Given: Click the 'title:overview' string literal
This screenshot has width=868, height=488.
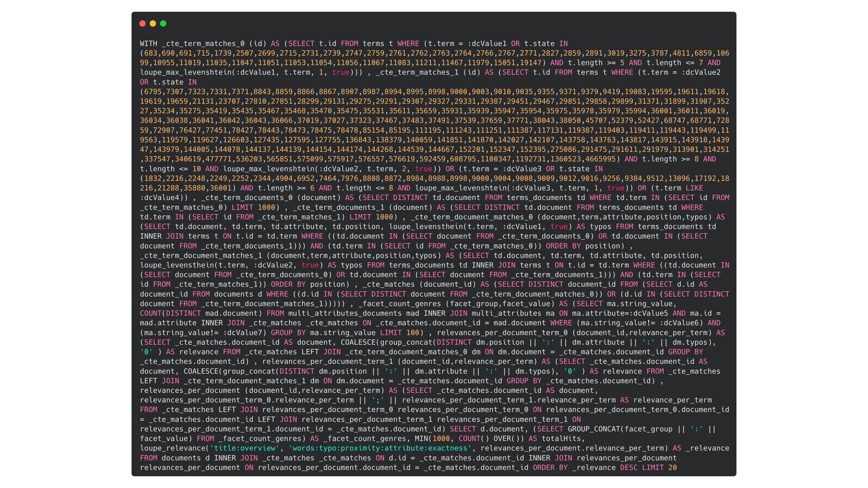Looking at the screenshot, I should point(245,448).
